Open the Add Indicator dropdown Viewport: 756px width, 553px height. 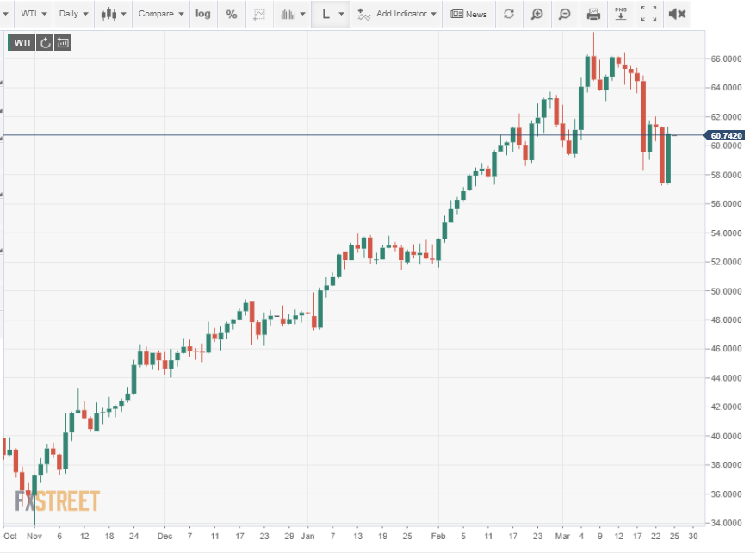click(397, 14)
